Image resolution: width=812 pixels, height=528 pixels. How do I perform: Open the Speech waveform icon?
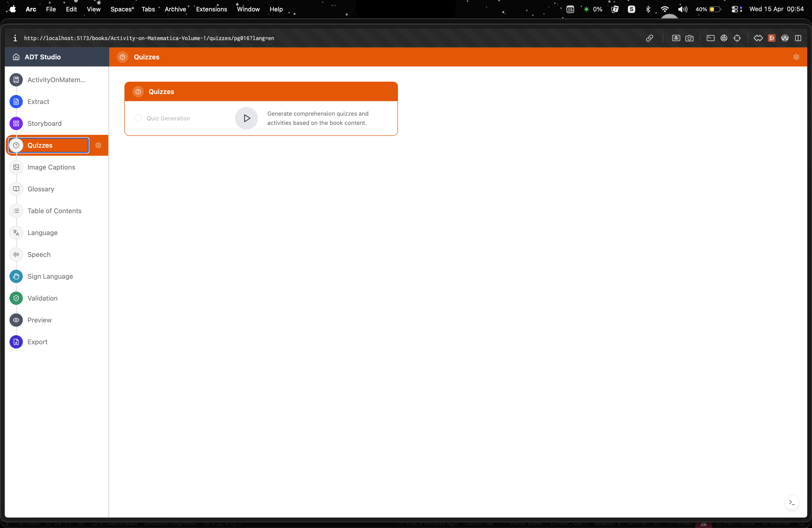point(16,255)
